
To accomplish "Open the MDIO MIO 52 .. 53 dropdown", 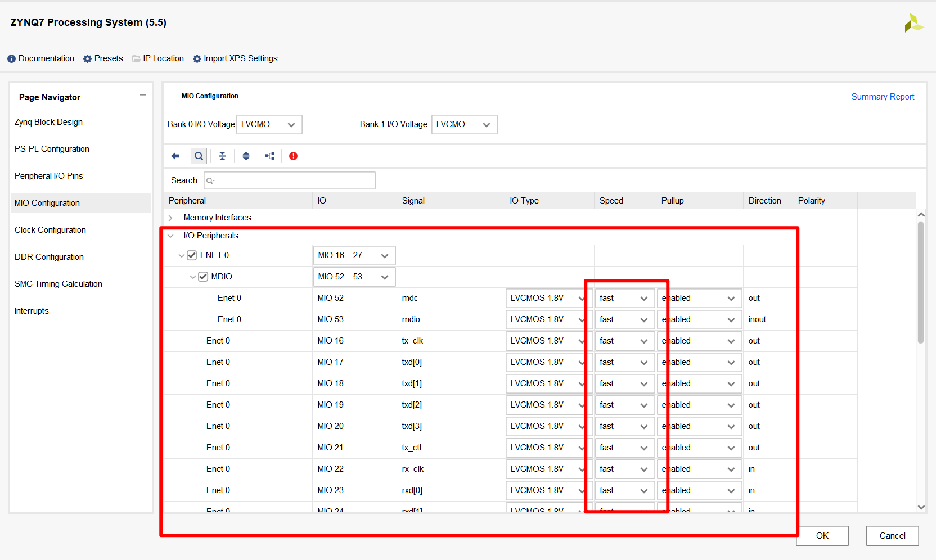I will [354, 277].
